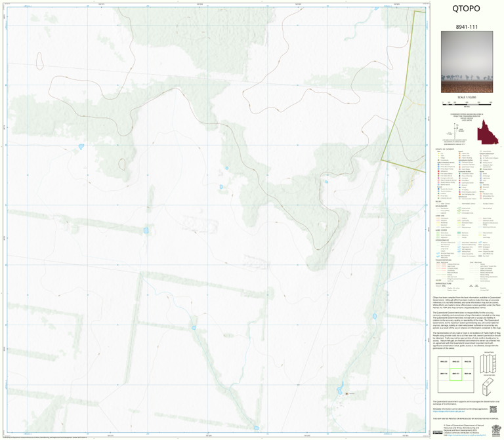Viewport: 504px width, 440px height.
Task: Click the TRANSPORTATION legend heading
Action: (x=443, y=260)
